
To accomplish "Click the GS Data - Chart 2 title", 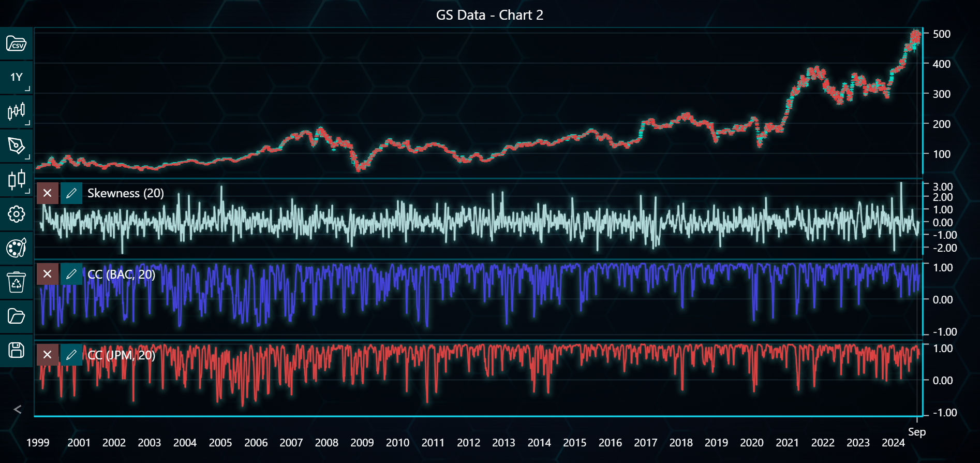I will [489, 15].
